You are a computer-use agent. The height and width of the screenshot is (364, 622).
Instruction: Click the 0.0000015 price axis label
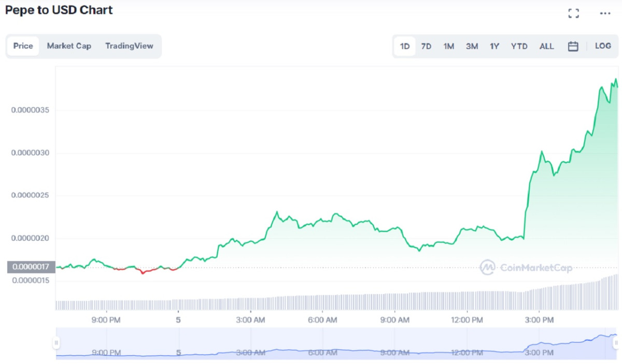click(x=31, y=280)
